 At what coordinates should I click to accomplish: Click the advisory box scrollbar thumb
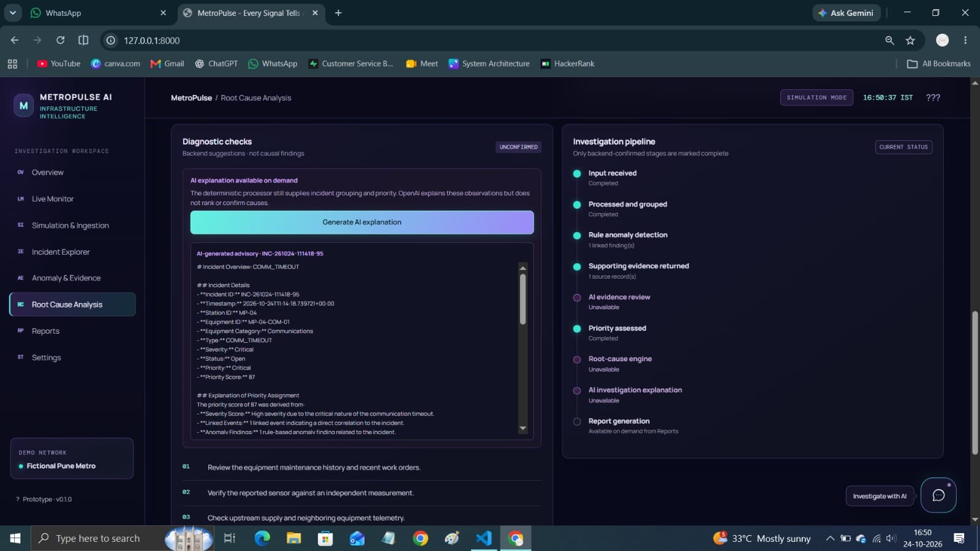(x=522, y=299)
